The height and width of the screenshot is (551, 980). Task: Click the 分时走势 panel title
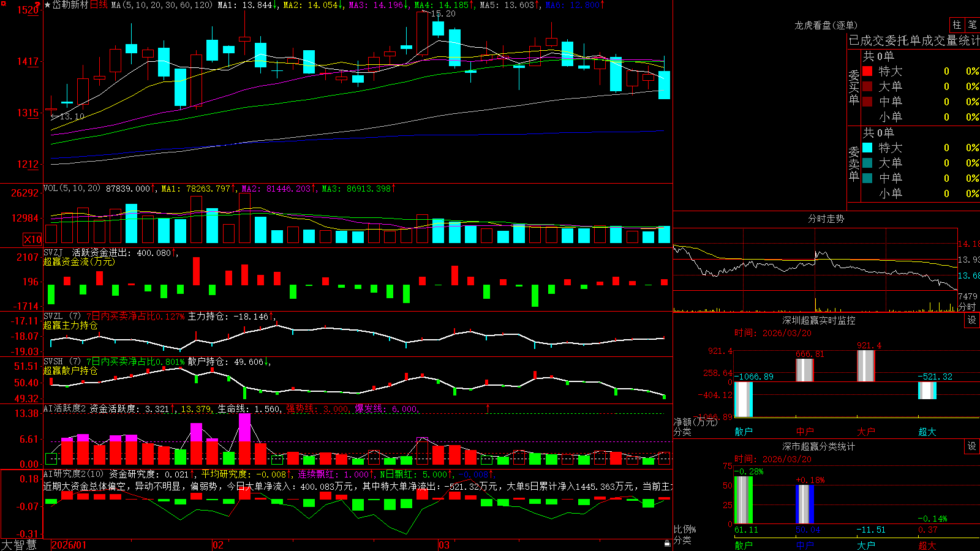[x=826, y=219]
